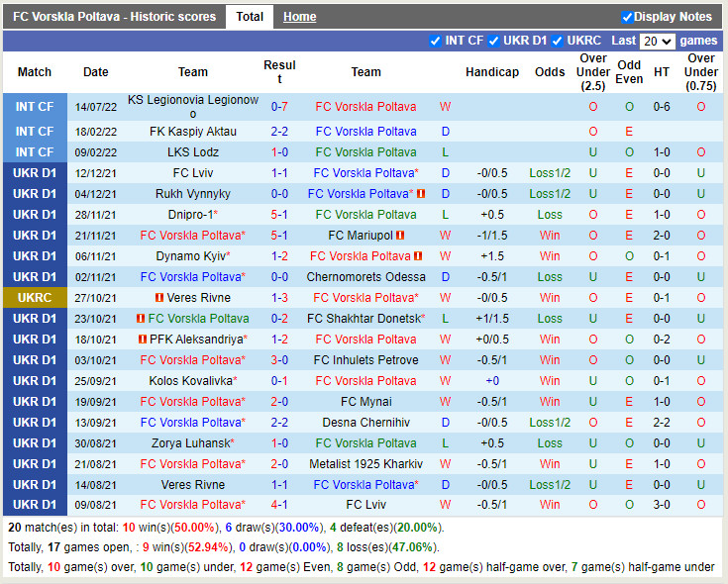
Task: Click the 0-7 result score
Action: pos(279,107)
